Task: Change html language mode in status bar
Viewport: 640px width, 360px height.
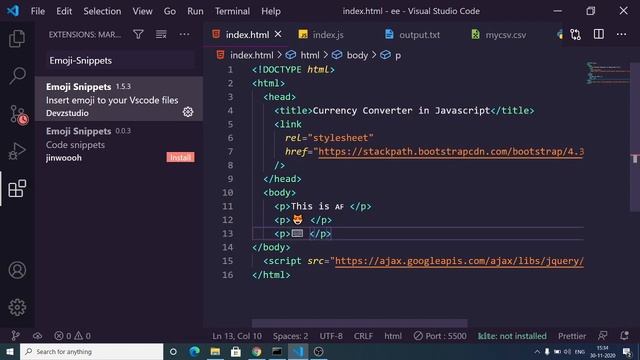Action: (x=393, y=336)
